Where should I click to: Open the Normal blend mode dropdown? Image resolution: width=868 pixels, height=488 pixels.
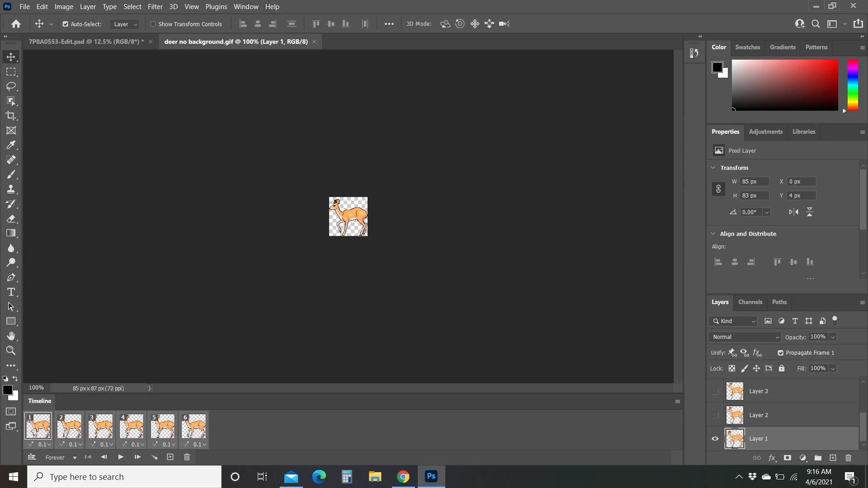click(745, 337)
